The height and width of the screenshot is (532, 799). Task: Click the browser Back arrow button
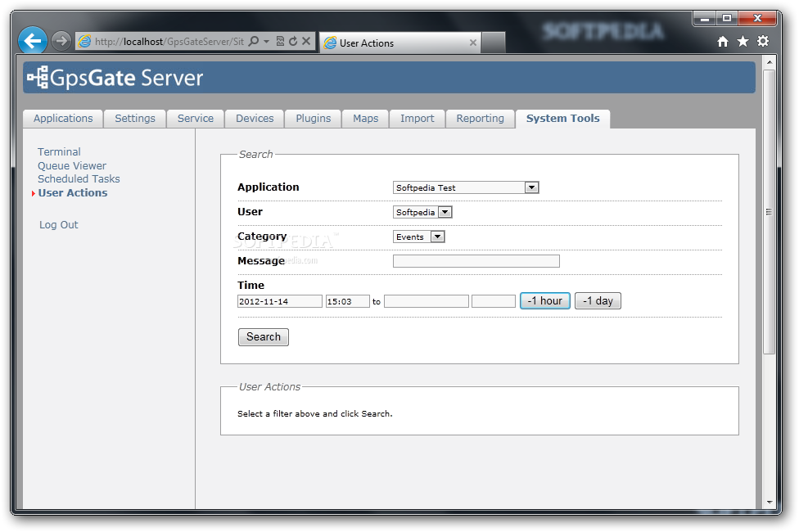tap(33, 40)
